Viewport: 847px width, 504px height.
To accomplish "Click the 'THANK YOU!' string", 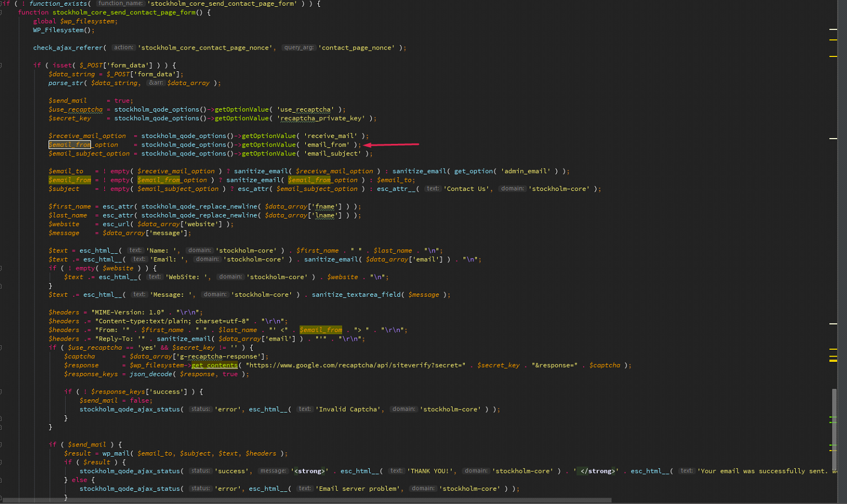I will pyautogui.click(x=430, y=471).
